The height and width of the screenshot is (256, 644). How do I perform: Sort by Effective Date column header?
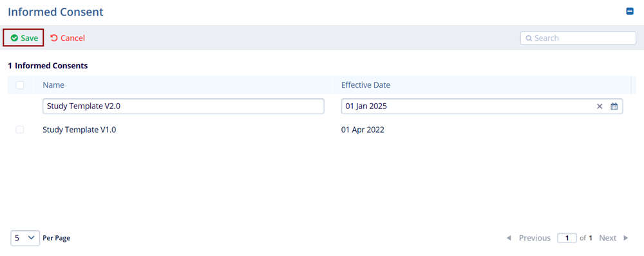click(366, 85)
